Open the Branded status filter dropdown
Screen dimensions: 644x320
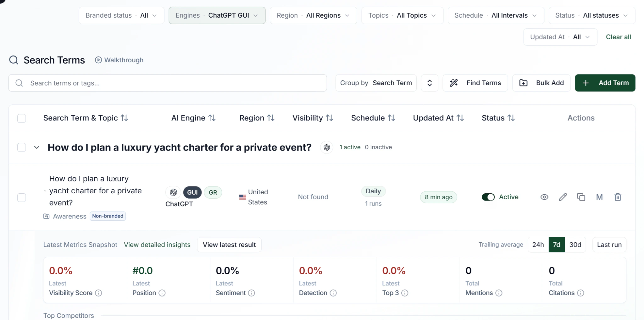121,15
